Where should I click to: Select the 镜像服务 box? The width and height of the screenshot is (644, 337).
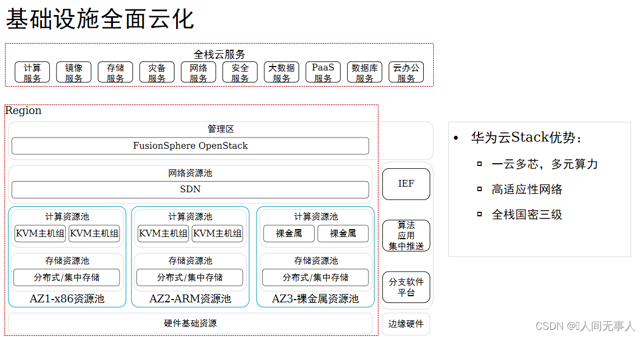(74, 72)
